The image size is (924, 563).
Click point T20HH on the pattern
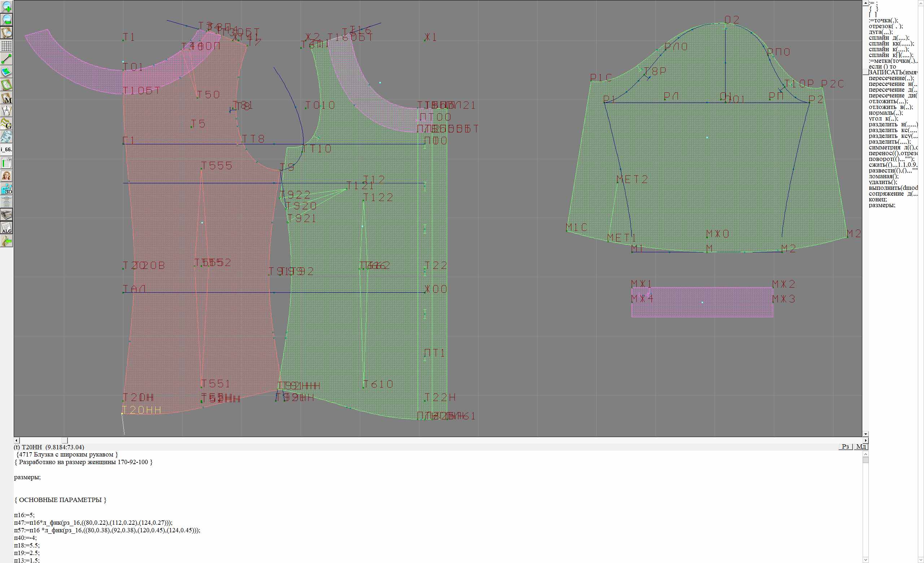coord(122,413)
